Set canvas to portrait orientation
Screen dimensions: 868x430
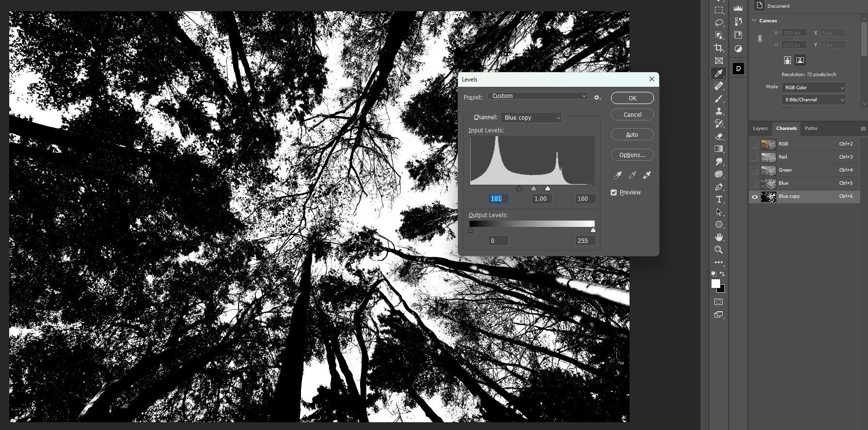tap(788, 61)
